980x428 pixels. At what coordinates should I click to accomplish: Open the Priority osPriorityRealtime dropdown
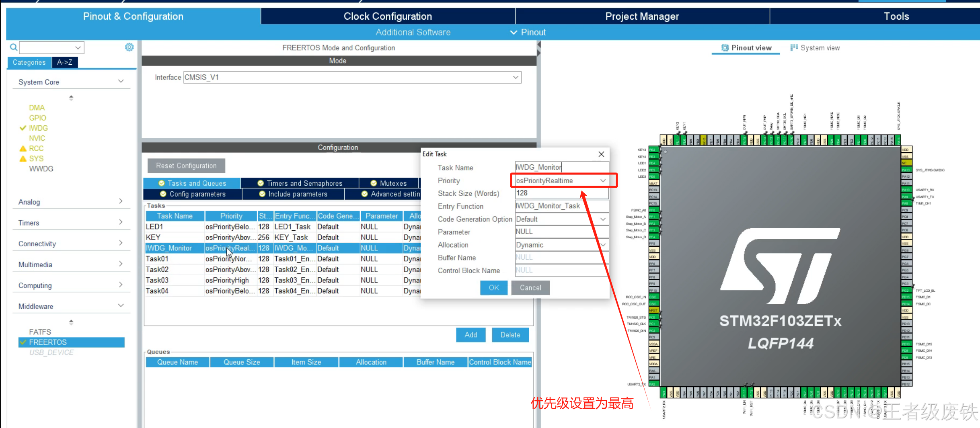(603, 181)
